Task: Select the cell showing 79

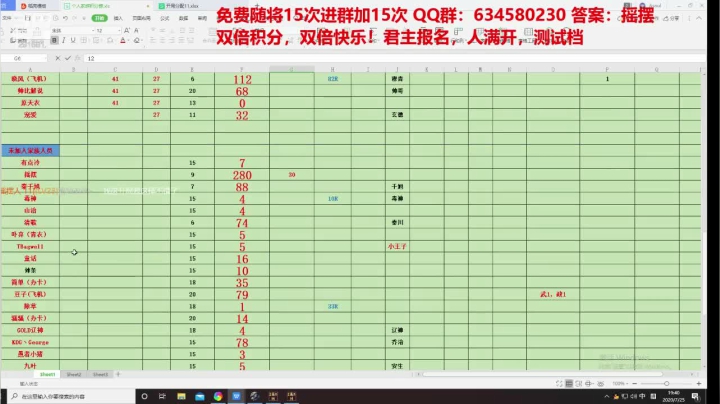Action: click(x=242, y=294)
